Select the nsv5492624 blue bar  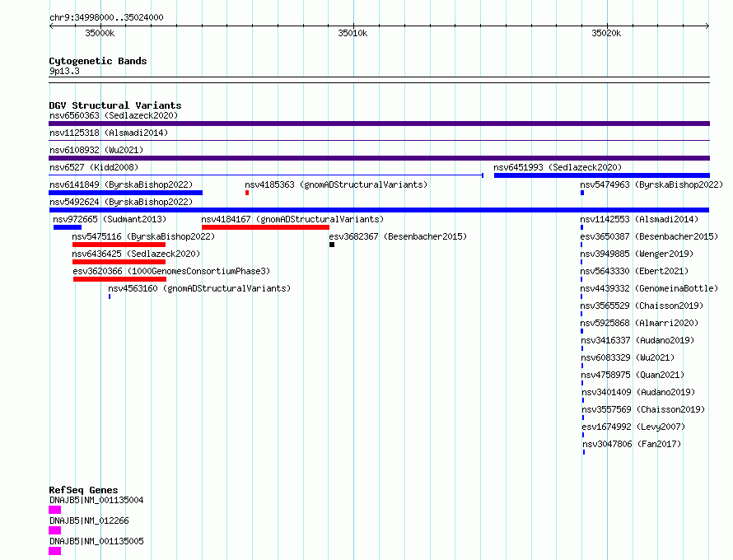379,210
